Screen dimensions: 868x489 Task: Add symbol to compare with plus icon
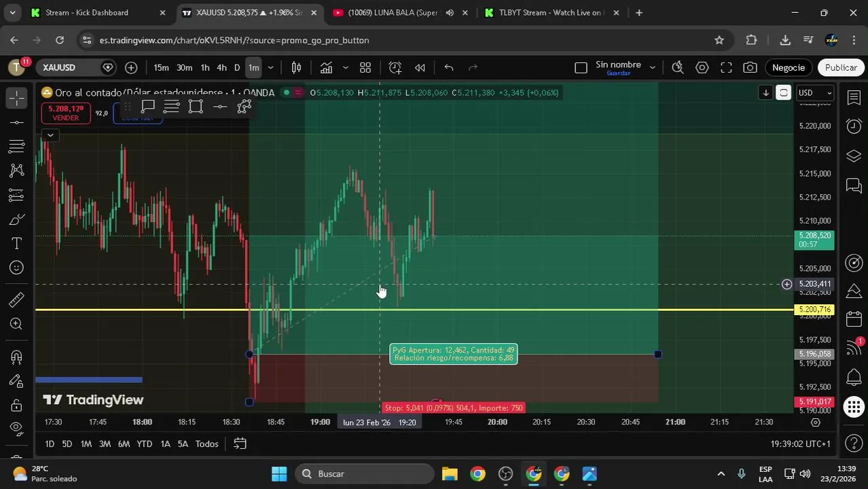pyautogui.click(x=131, y=67)
